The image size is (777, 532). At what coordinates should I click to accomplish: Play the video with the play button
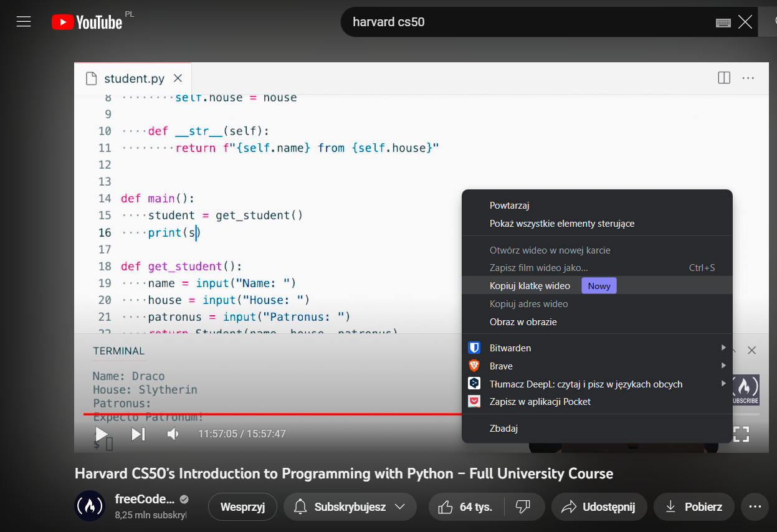tap(102, 434)
